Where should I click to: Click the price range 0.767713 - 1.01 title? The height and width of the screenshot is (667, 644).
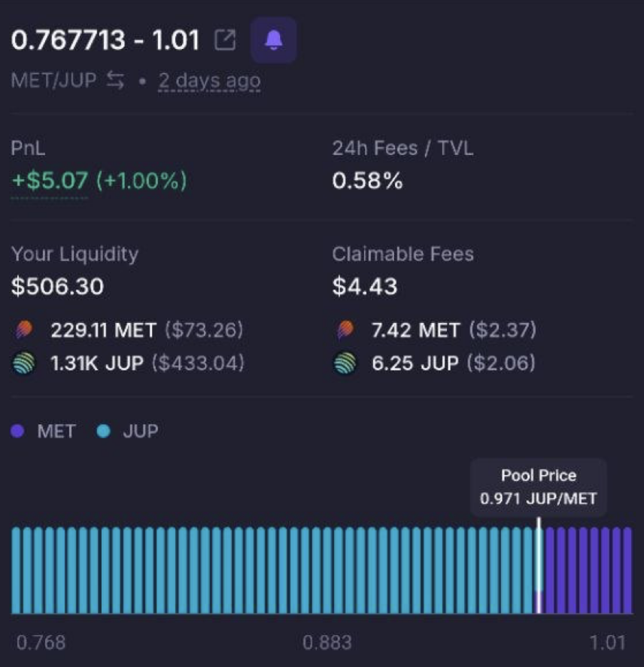click(x=105, y=40)
